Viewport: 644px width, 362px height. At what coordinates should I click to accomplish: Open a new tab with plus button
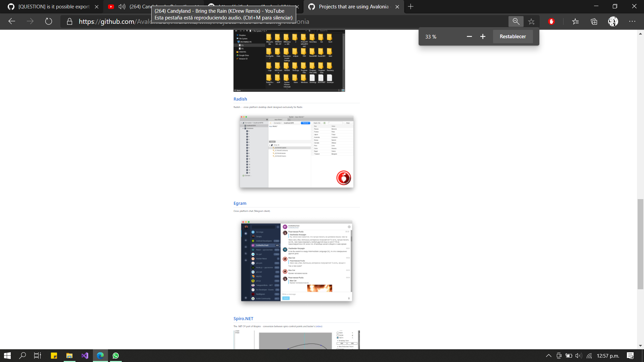pos(411,7)
